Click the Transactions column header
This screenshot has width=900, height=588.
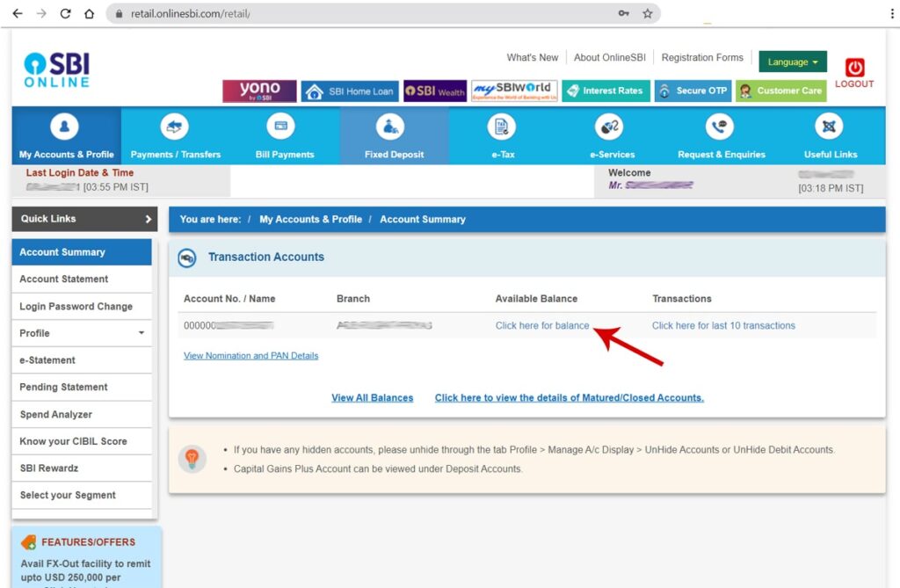[x=681, y=299]
